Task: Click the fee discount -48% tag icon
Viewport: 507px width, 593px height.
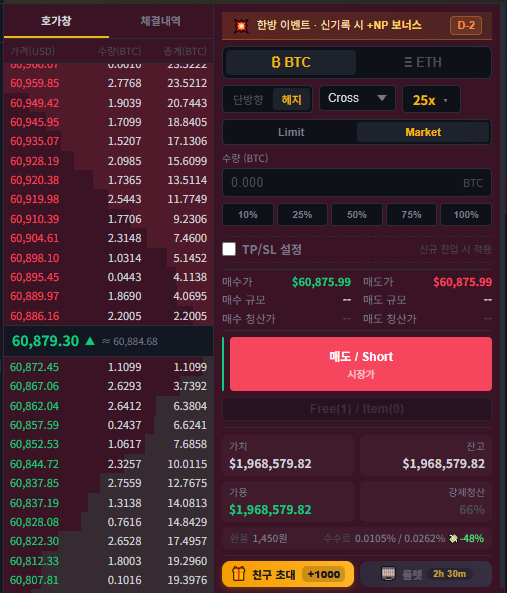Action: pos(453,538)
